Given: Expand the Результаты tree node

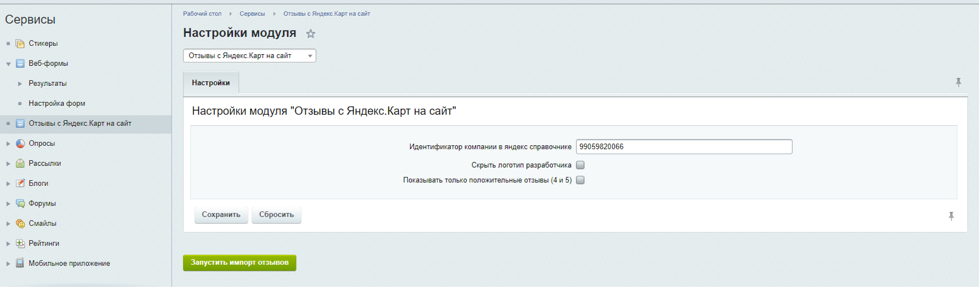Looking at the screenshot, I should 20,84.
